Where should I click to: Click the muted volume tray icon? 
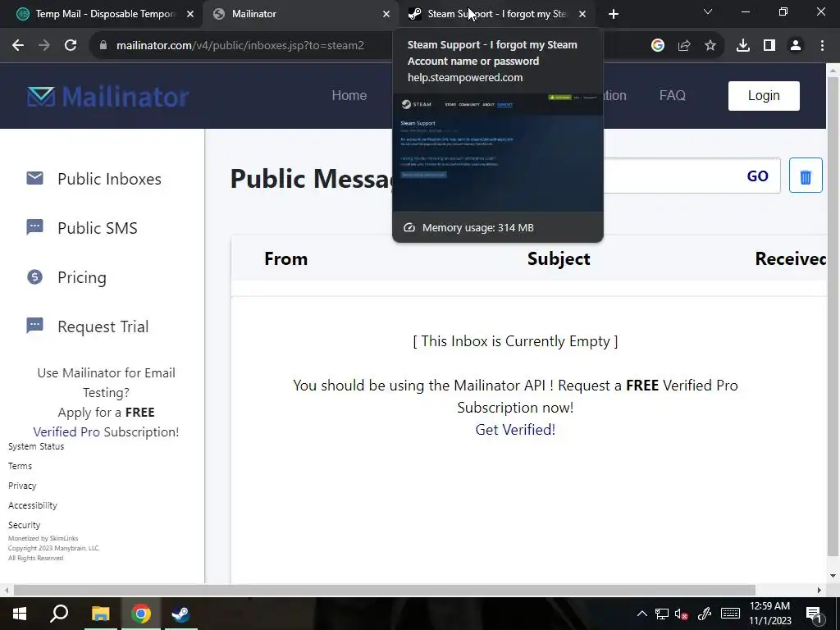pos(682,614)
